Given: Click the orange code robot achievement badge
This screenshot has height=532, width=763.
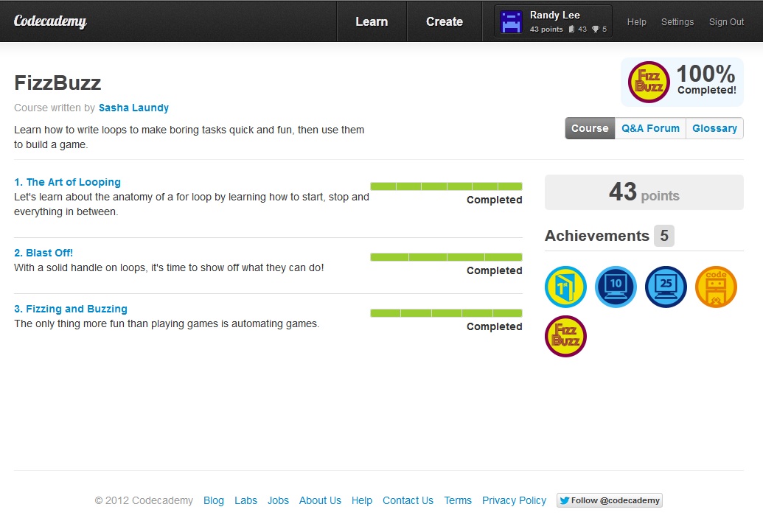Looking at the screenshot, I should click(716, 287).
